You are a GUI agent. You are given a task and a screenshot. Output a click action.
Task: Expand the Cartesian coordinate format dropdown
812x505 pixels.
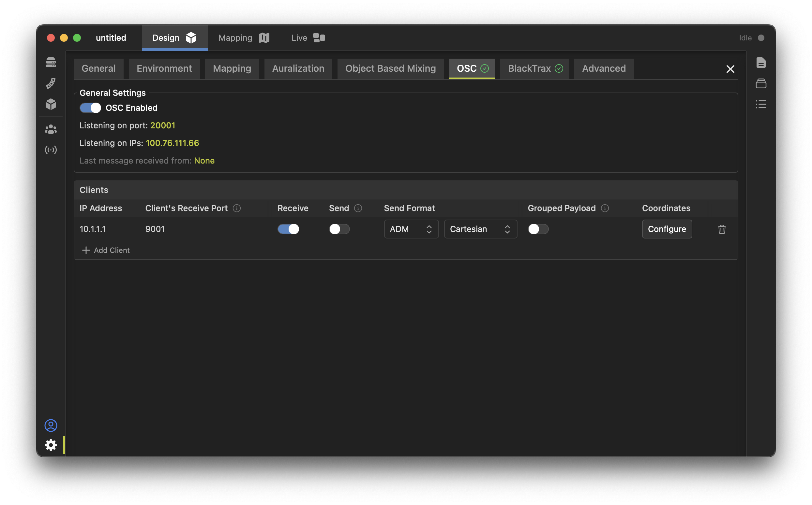[x=480, y=229]
